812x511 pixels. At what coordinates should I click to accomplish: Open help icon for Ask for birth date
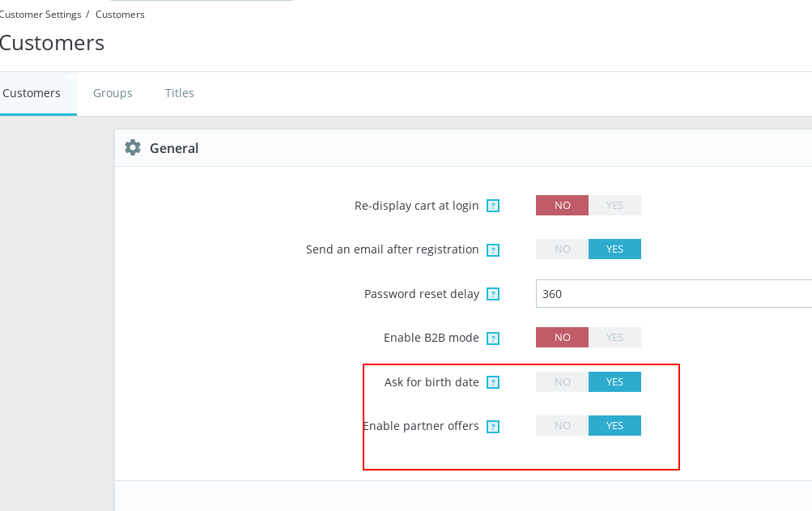click(493, 382)
